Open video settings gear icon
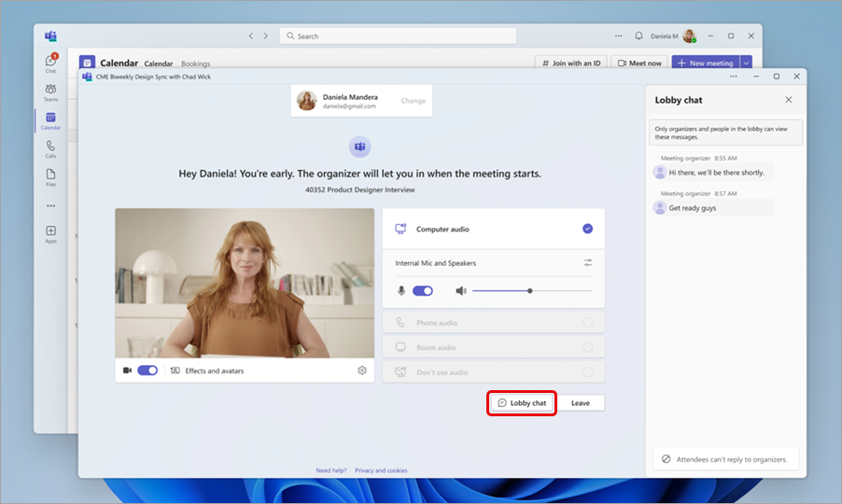 [361, 371]
